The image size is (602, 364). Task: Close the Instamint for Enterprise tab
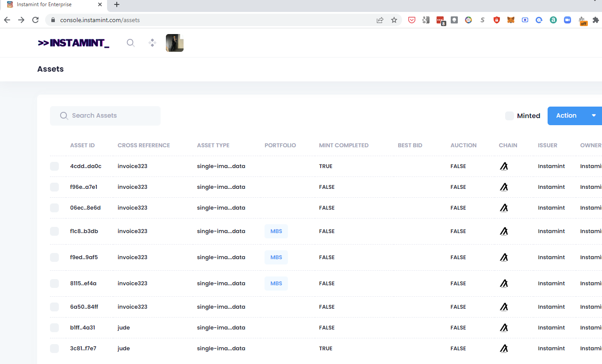(100, 4)
